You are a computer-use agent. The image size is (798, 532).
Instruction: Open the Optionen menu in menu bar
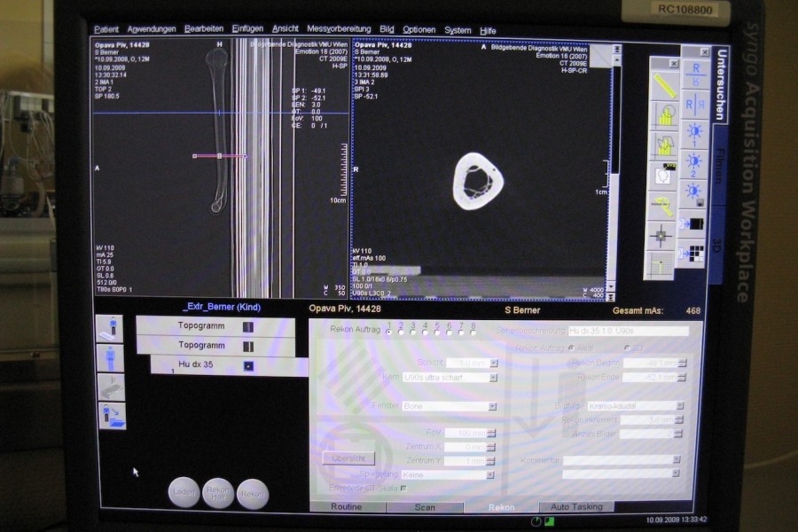419,29
